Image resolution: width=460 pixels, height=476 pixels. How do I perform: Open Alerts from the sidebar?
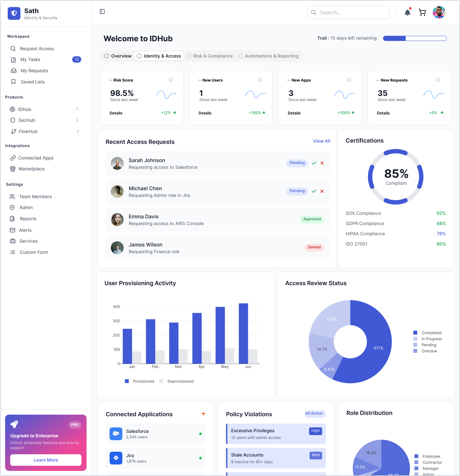(x=25, y=230)
